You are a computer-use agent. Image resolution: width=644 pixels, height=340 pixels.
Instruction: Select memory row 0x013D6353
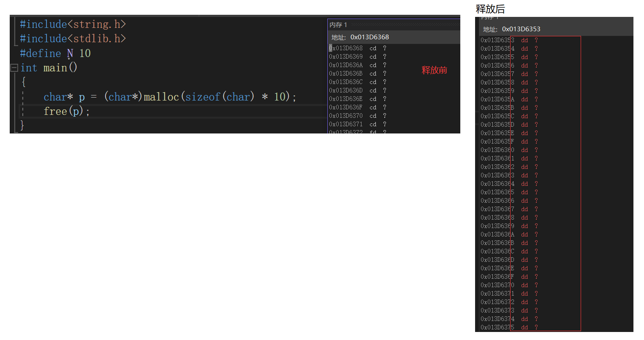pyautogui.click(x=509, y=40)
